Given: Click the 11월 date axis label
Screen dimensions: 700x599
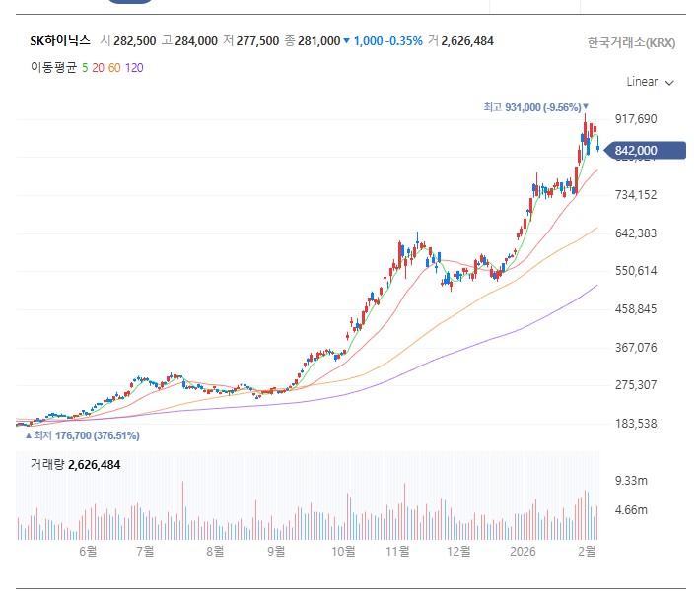Looking at the screenshot, I should point(397,552).
